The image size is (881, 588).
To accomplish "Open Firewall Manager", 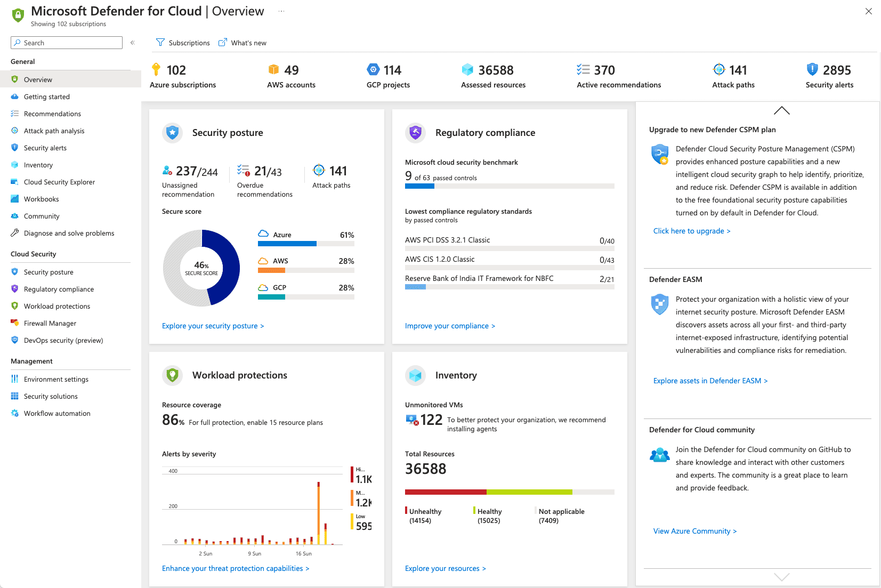I will (51, 323).
